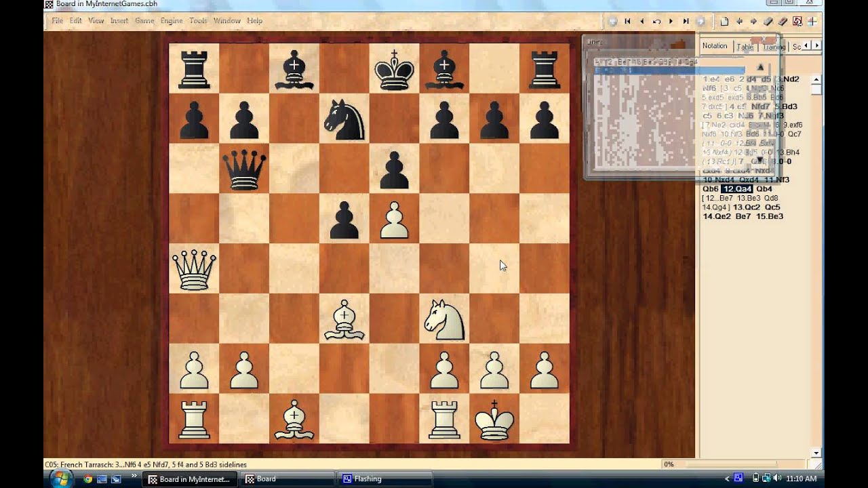The image size is (868, 488).
Task: Click the white king on g1
Action: pyautogui.click(x=494, y=420)
